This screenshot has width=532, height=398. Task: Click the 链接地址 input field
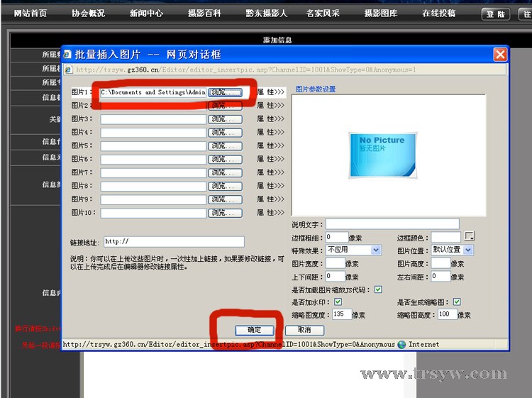[x=174, y=242]
